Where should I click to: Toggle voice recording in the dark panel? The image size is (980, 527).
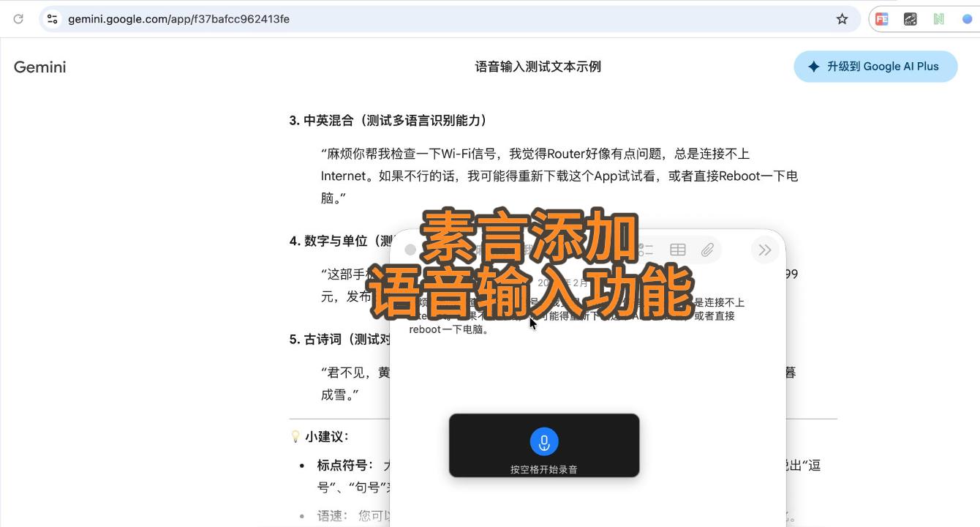(544, 441)
